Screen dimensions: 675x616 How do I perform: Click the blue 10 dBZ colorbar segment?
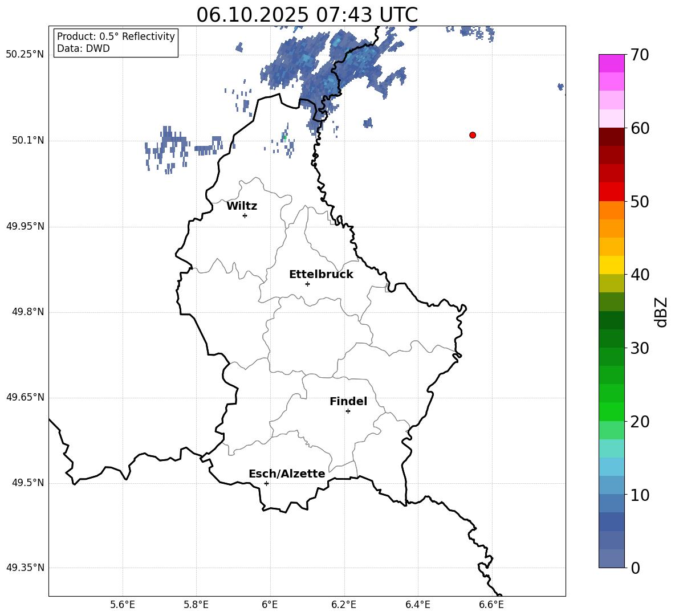[x=611, y=486]
